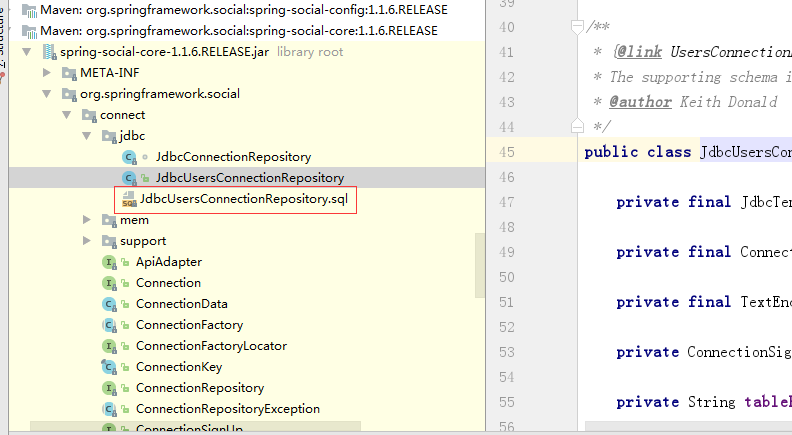The image size is (792, 435).
Task: Select the mem package
Action: [x=134, y=220]
